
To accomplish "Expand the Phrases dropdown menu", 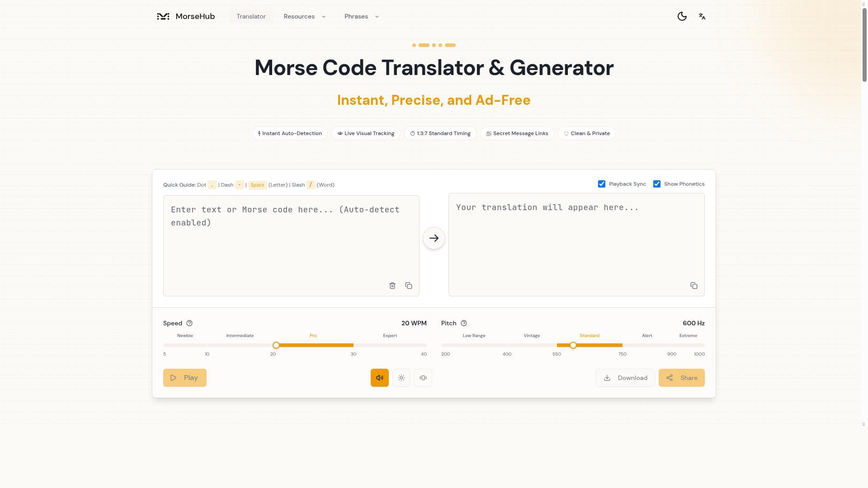I will point(361,16).
